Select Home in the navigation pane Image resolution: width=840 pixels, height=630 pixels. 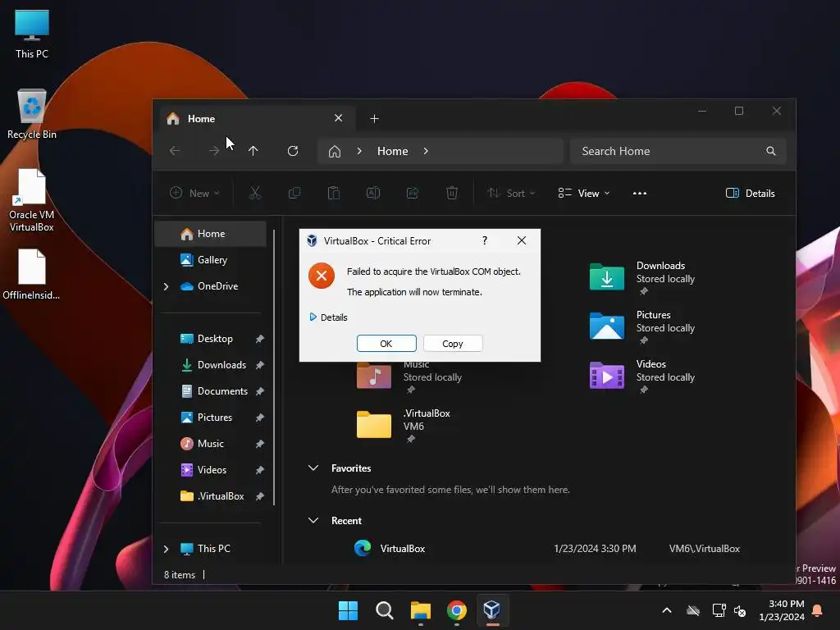click(211, 234)
